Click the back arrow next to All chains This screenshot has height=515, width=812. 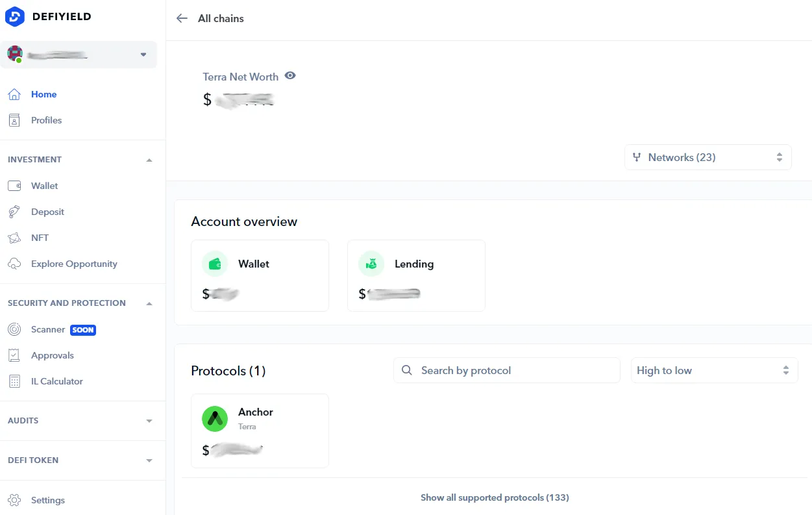pos(182,18)
